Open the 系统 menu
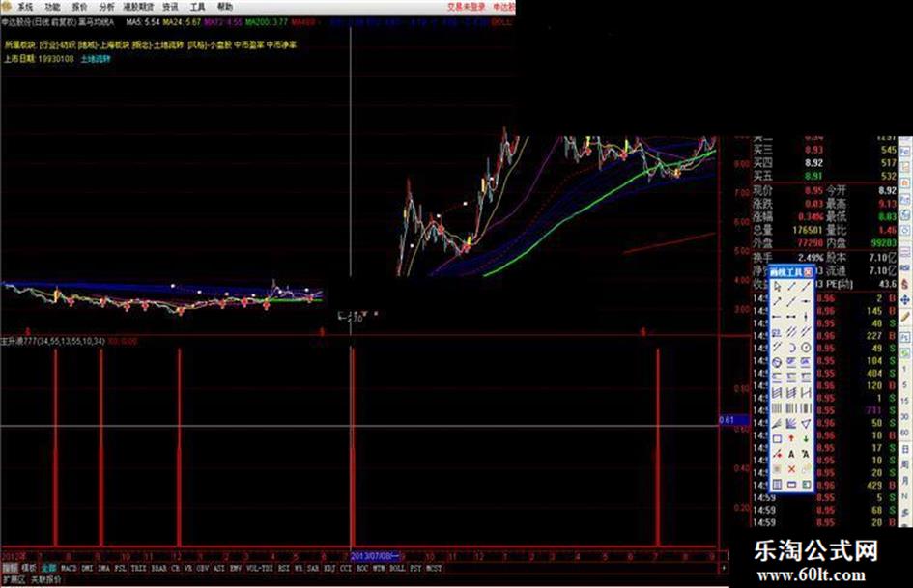The image size is (913, 588). [x=25, y=7]
